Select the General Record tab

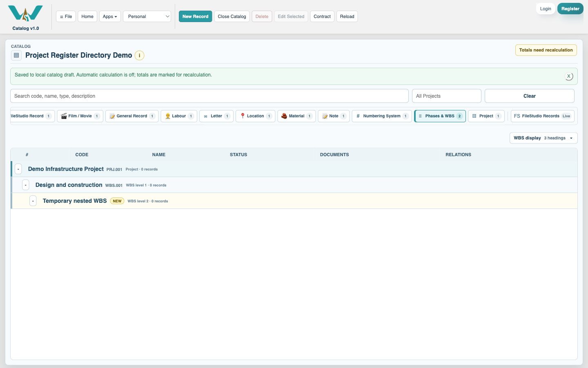(x=132, y=116)
